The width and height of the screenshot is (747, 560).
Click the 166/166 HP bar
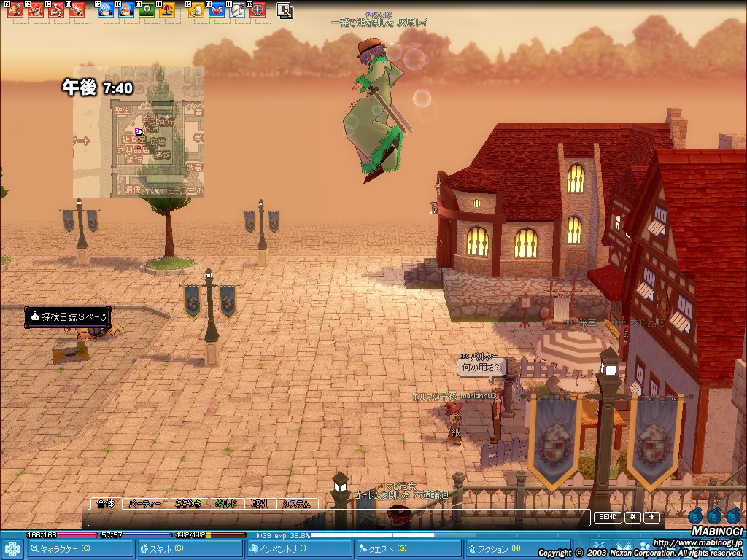point(61,535)
